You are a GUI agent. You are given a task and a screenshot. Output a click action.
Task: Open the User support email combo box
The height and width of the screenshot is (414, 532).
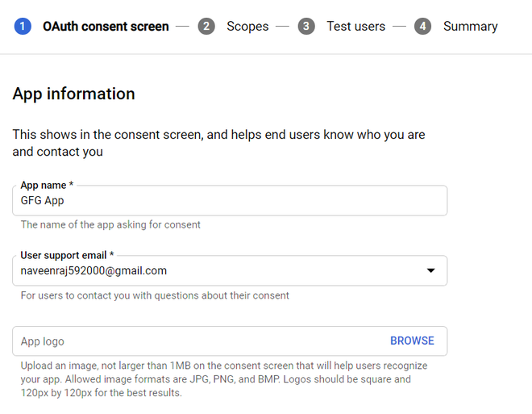click(x=218, y=271)
